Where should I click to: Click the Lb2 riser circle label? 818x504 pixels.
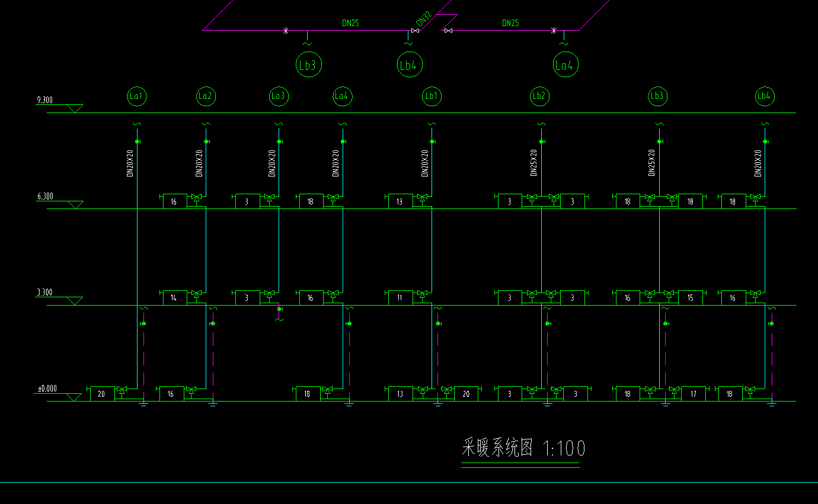(x=539, y=96)
